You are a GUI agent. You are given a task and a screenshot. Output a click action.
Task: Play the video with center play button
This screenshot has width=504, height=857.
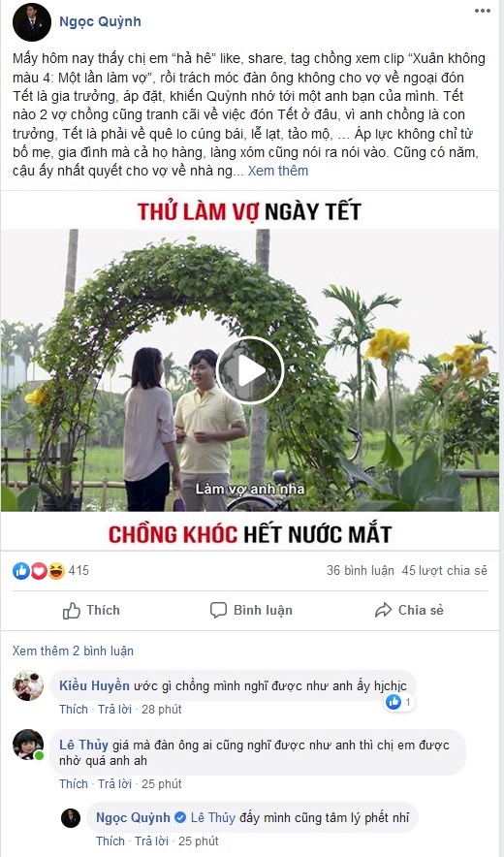[x=250, y=370]
